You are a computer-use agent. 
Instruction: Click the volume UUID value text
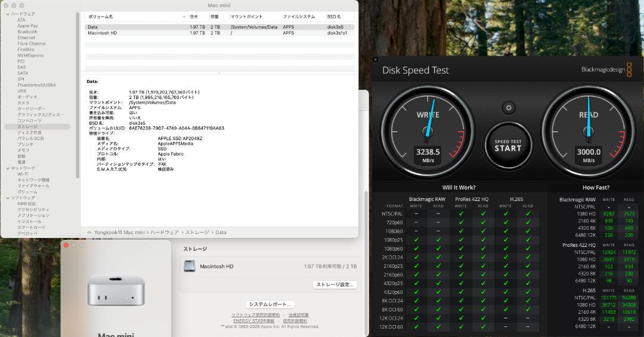[177, 128]
